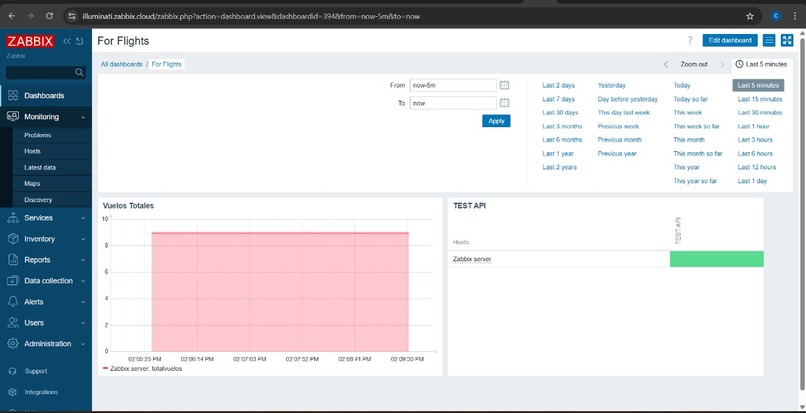Image resolution: width=806 pixels, height=413 pixels.
Task: View site information icon in address bar
Action: [72, 16]
